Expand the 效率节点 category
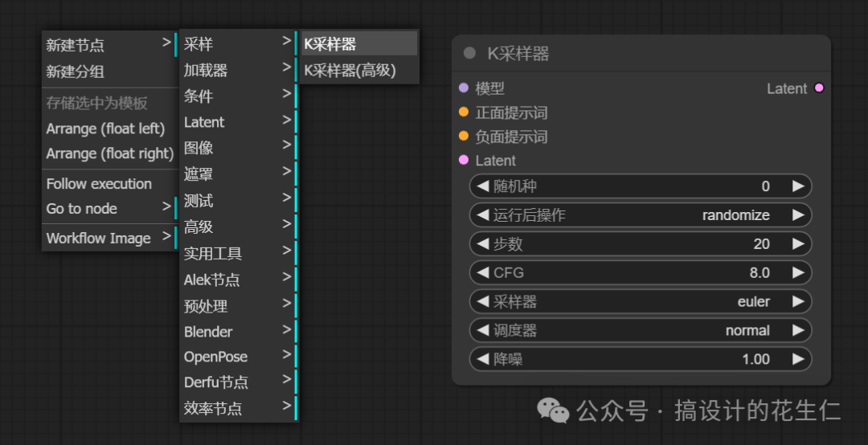 tap(240, 409)
